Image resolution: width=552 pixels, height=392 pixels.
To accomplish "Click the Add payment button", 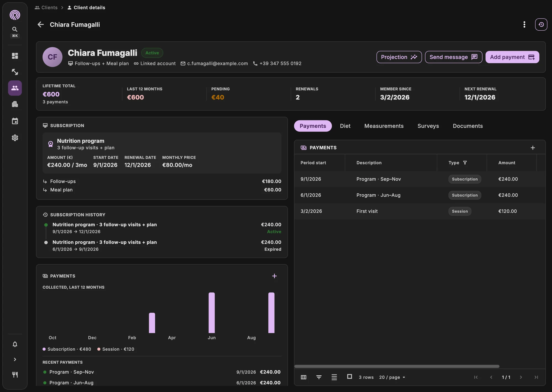I will (512, 57).
